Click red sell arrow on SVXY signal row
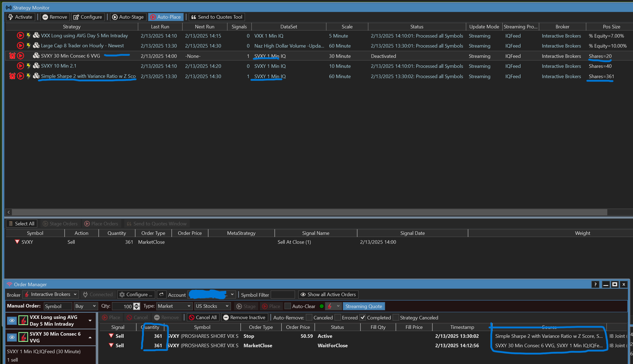Screen dimensions: 633x364 coord(17,242)
